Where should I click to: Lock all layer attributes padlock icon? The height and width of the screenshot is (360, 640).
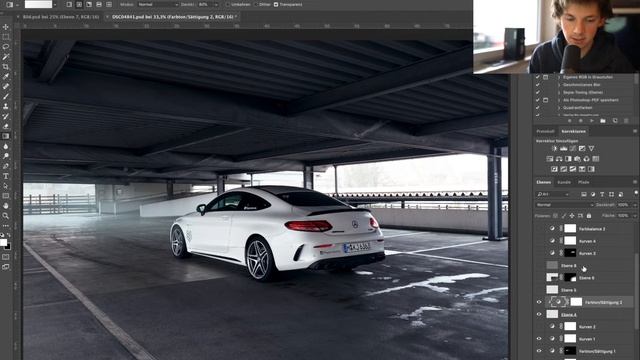(589, 216)
